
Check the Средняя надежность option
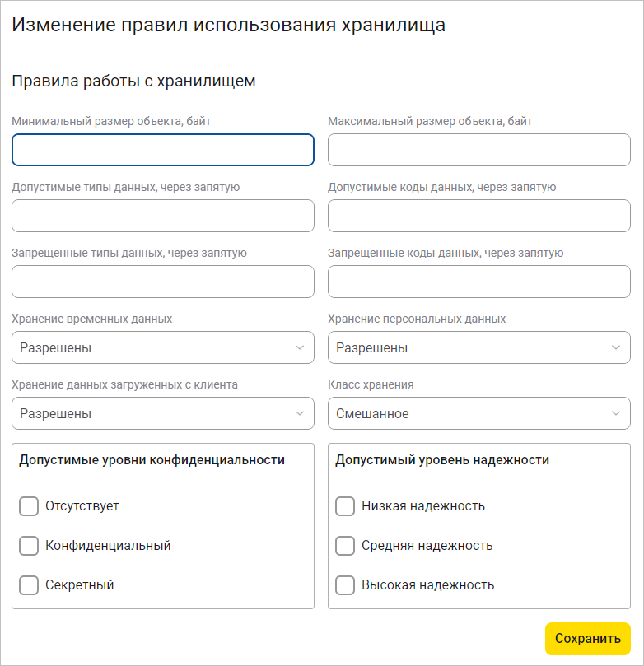[345, 546]
